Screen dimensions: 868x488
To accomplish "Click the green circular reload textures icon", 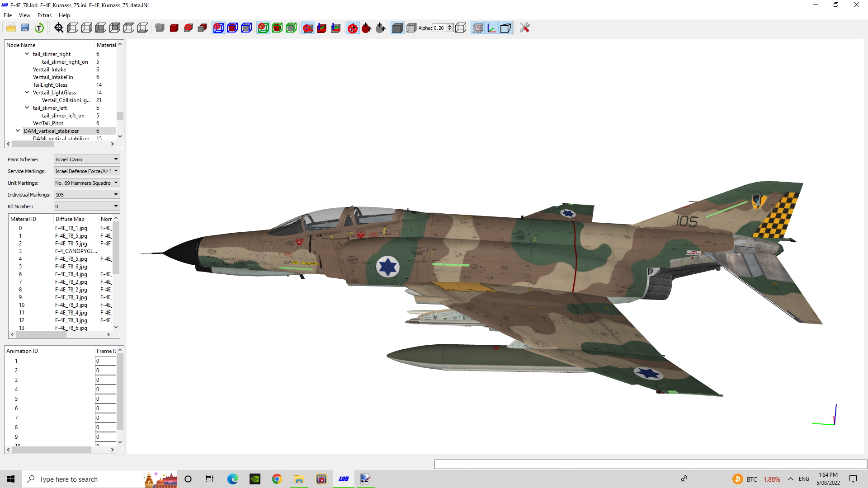I will click(x=39, y=28).
